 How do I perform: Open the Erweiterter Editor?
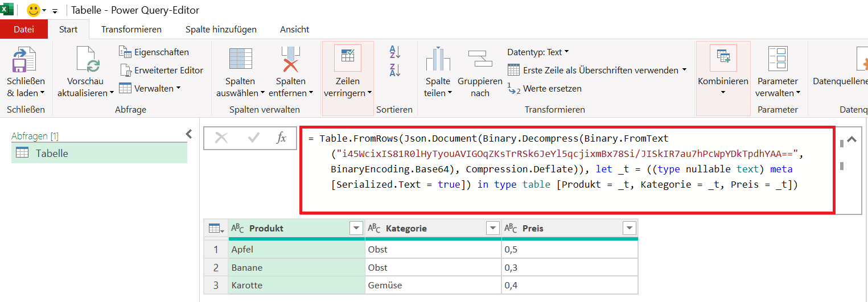point(161,70)
